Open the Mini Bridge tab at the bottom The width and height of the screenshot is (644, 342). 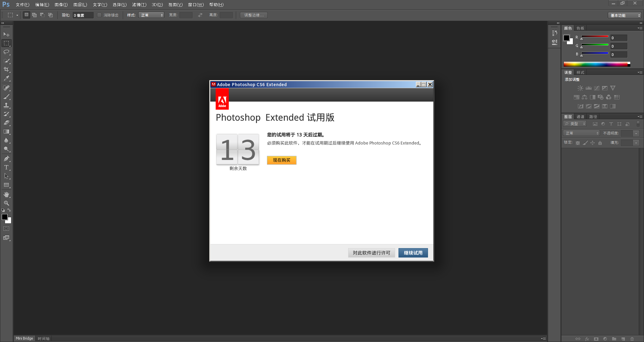(24, 339)
